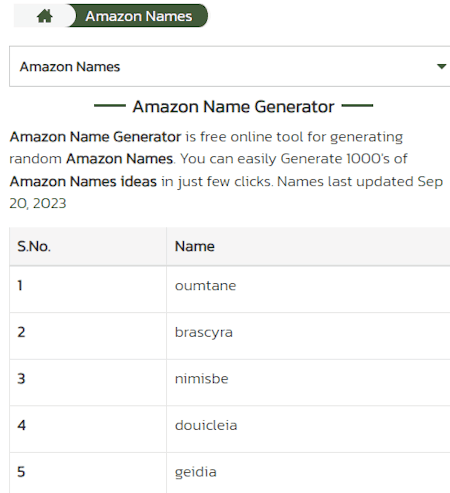Image resolution: width=450 pixels, height=493 pixels.
Task: Click the bold Amazon Names ideas text
Action: [x=83, y=182]
